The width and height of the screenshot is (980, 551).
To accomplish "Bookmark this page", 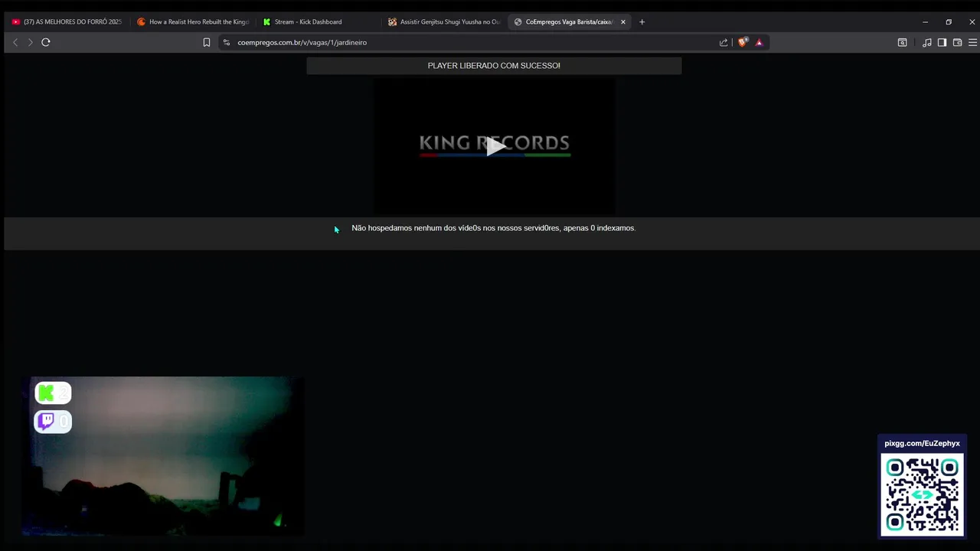I will (x=207, y=42).
